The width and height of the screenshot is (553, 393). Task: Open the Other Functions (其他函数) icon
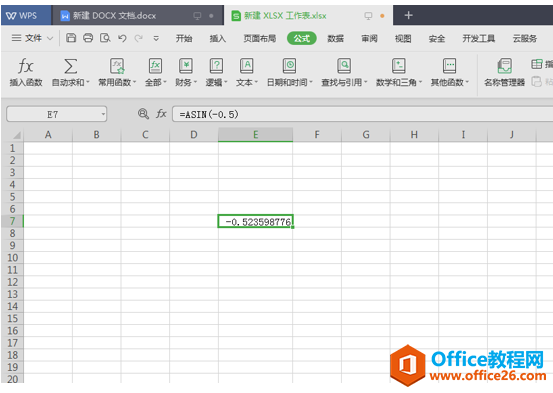[x=449, y=66]
